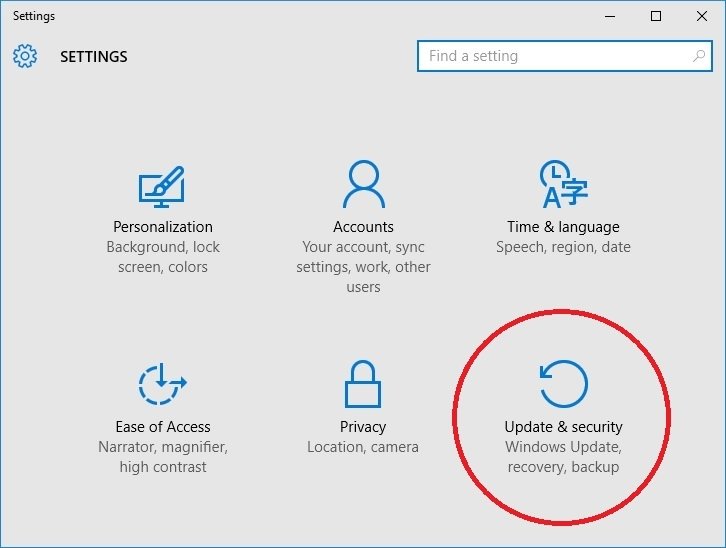Screen dimensions: 726x548
Task: Click the SETTINGS heading text
Action: coord(94,56)
